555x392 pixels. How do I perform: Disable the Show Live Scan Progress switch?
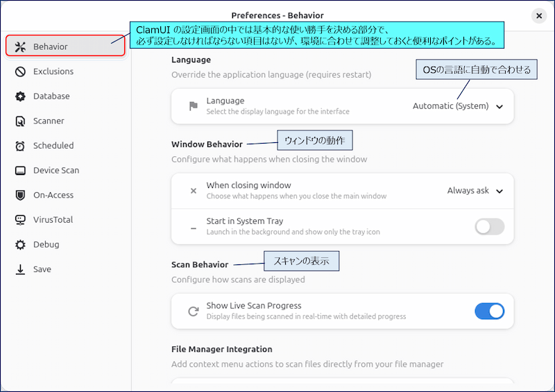[x=490, y=312]
